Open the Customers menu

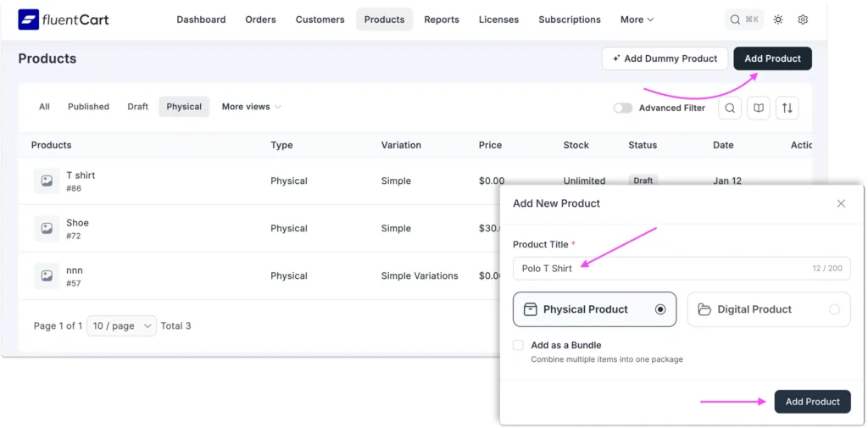click(x=320, y=19)
